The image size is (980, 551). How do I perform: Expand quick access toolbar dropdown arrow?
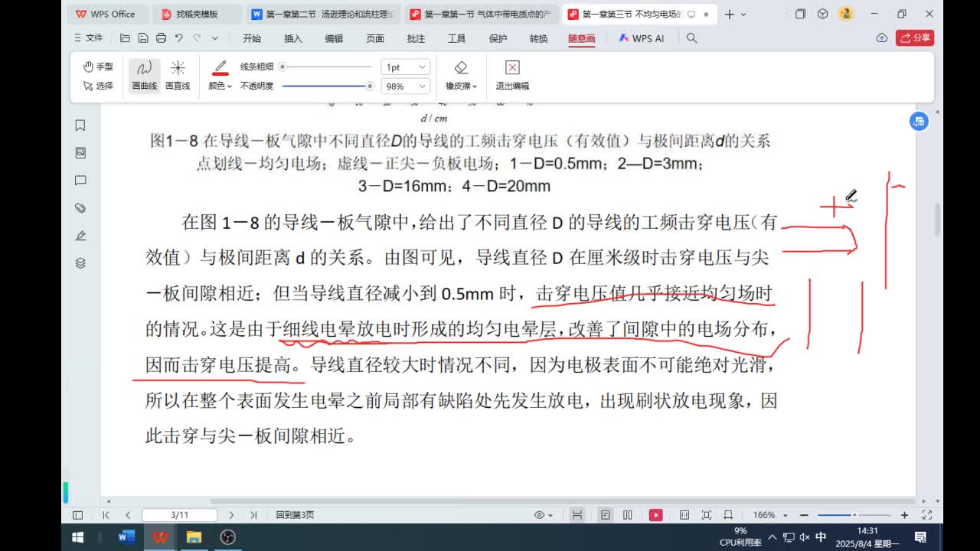(x=214, y=38)
